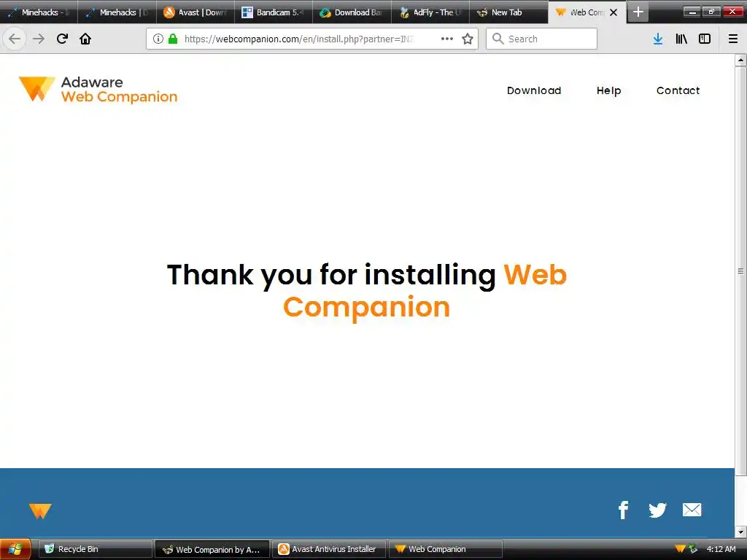Open the Twitter bird icon in footer
The width and height of the screenshot is (747, 560).
pos(657,510)
